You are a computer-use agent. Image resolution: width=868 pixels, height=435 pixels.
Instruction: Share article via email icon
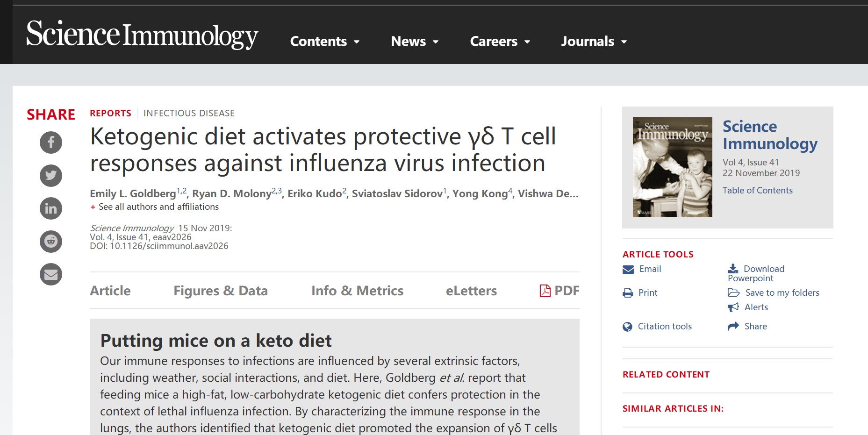pos(51,274)
